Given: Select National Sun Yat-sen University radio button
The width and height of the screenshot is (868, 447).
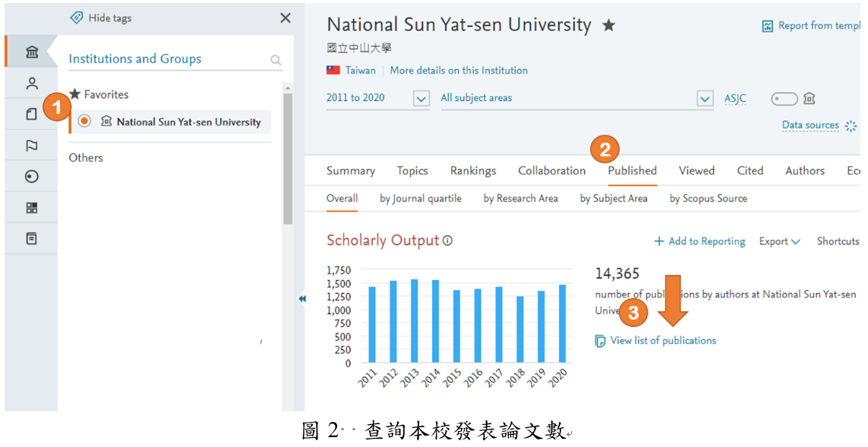Looking at the screenshot, I should pos(85,121).
